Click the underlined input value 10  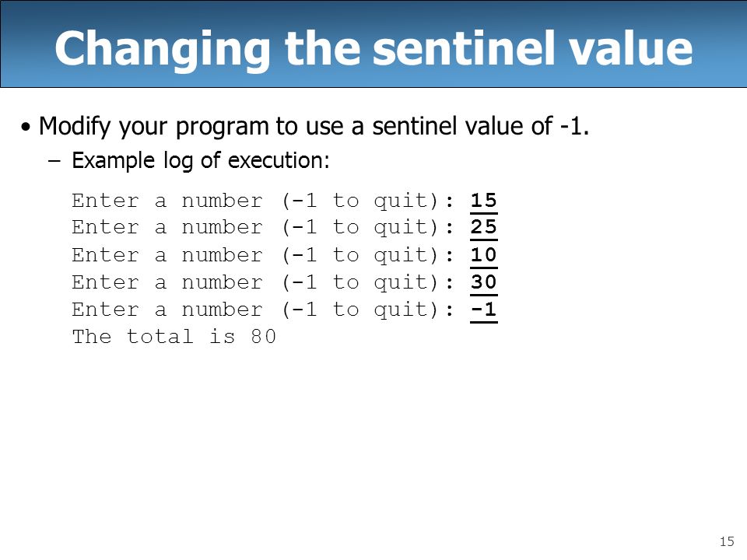click(x=483, y=255)
